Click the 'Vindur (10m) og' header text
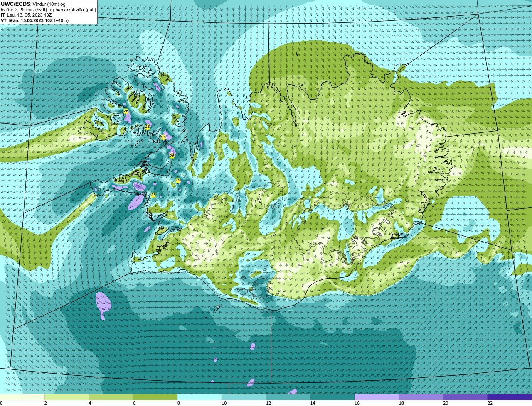 pos(49,4)
